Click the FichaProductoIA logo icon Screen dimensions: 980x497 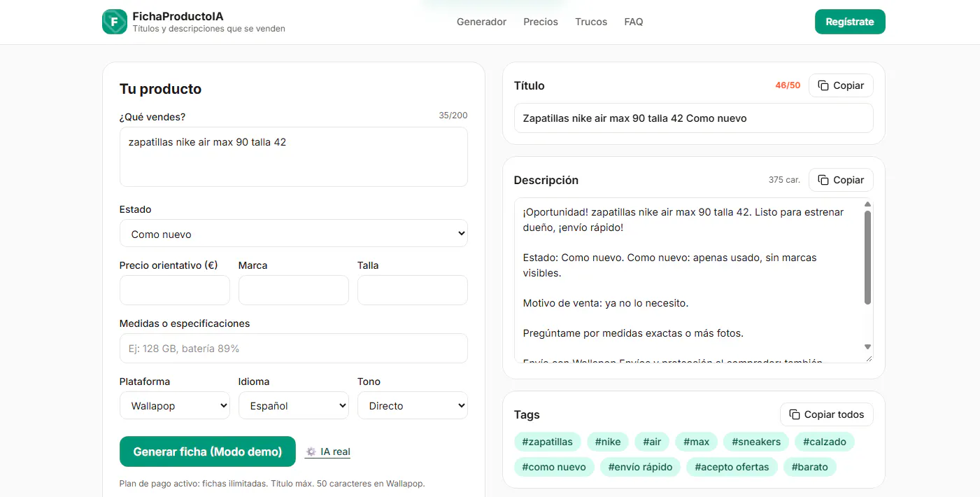coord(115,22)
